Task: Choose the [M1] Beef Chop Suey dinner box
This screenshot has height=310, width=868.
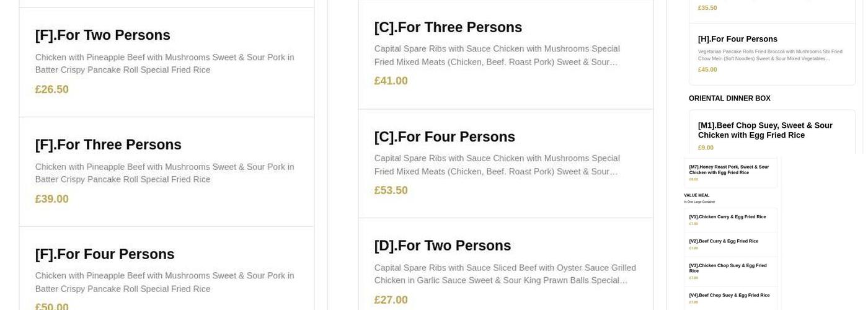Action: pyautogui.click(x=765, y=130)
